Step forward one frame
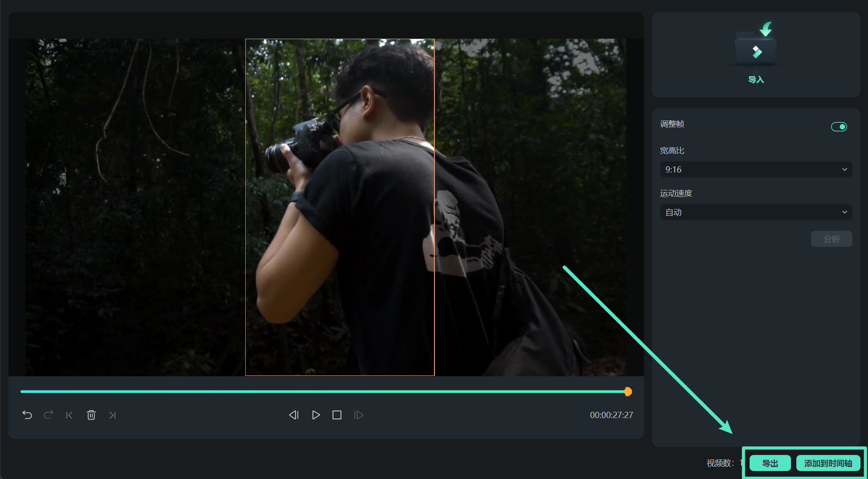Screen dimensions: 868x479 pos(358,415)
